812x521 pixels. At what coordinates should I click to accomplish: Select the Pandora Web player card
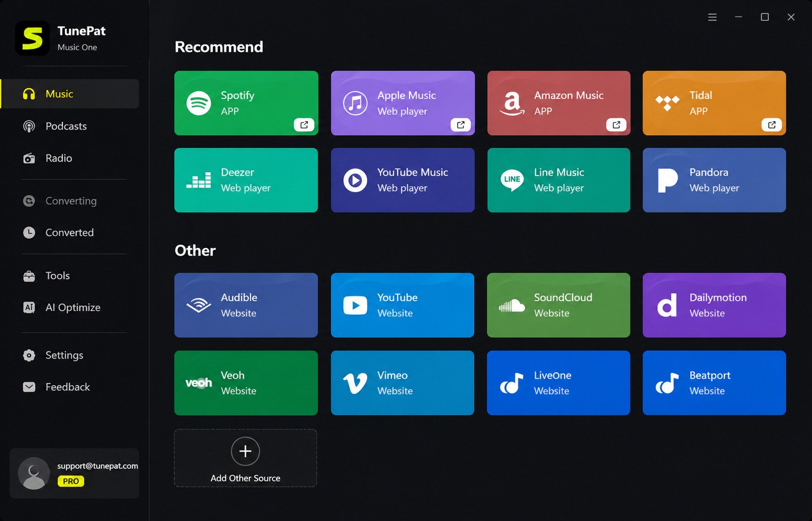pos(714,180)
